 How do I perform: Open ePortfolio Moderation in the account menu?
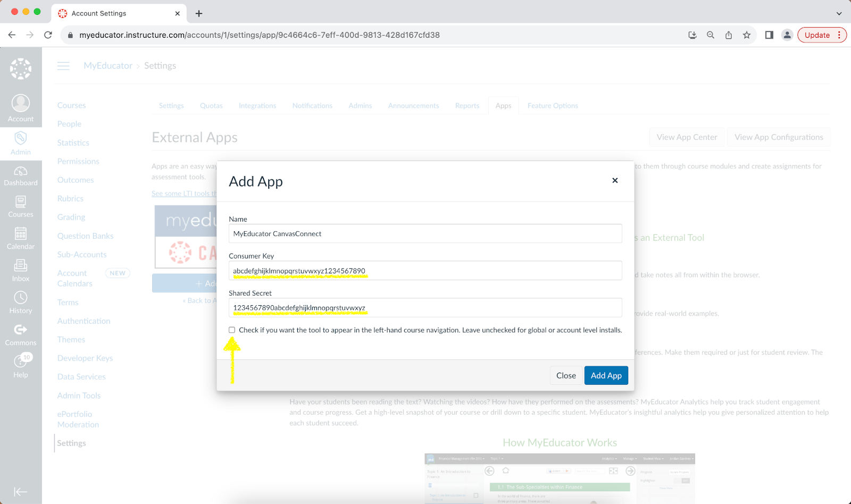point(78,419)
